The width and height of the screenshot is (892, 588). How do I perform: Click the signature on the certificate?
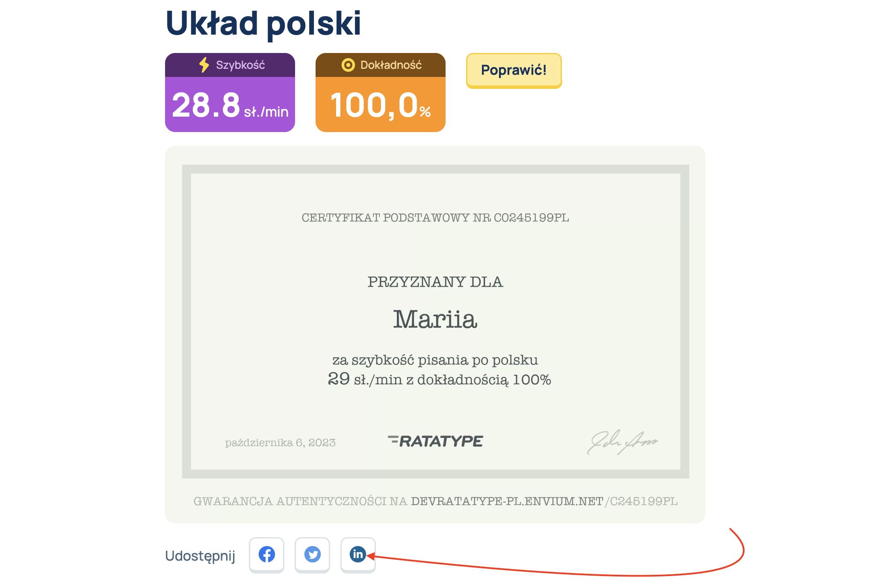tap(622, 442)
